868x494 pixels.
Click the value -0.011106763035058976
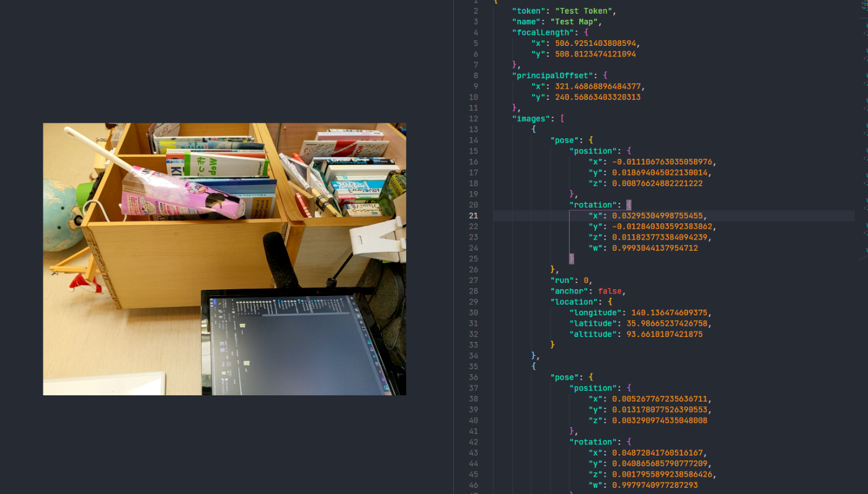662,162
